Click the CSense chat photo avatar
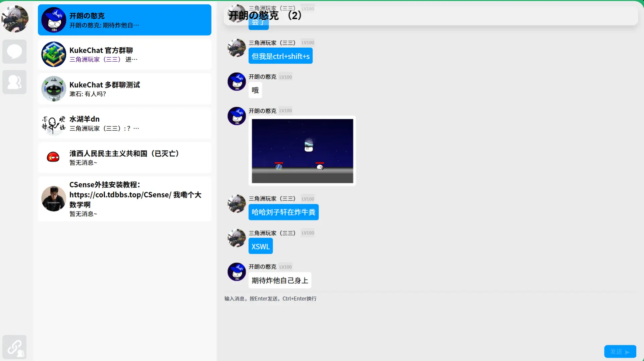Screen dimensions: 644x361 54,199
